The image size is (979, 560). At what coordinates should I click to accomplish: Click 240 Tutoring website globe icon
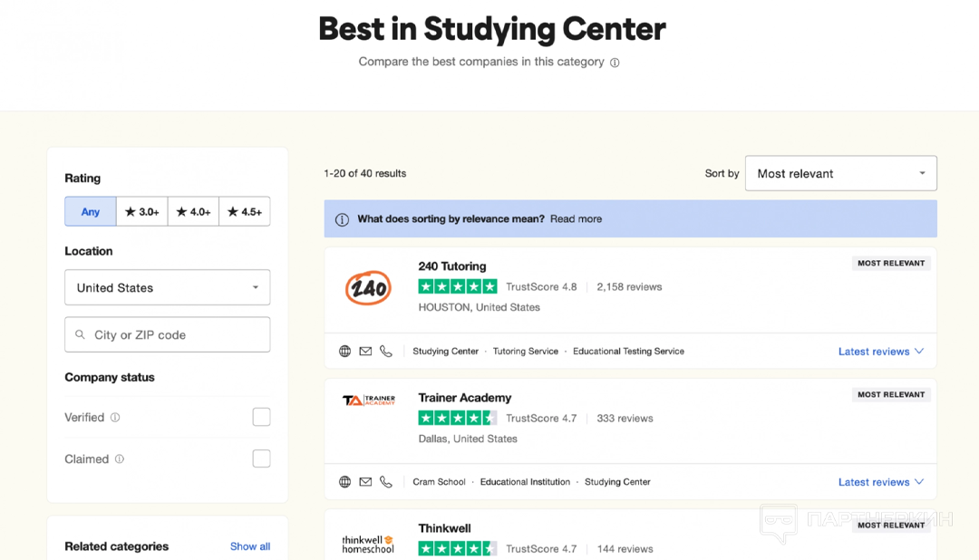pos(344,352)
